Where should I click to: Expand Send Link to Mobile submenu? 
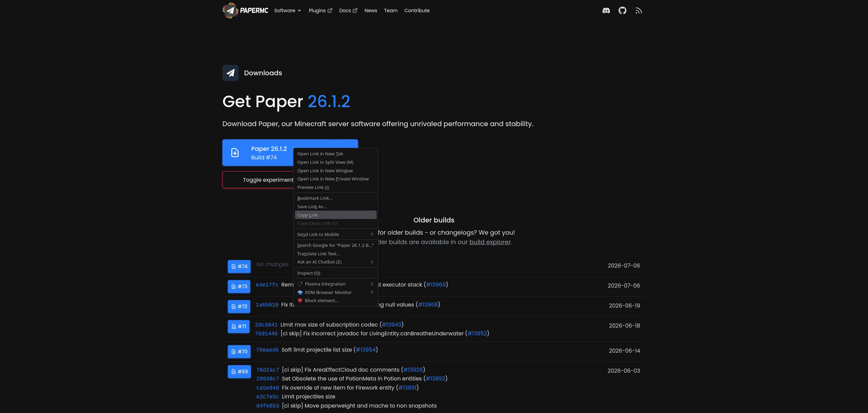[x=335, y=234]
